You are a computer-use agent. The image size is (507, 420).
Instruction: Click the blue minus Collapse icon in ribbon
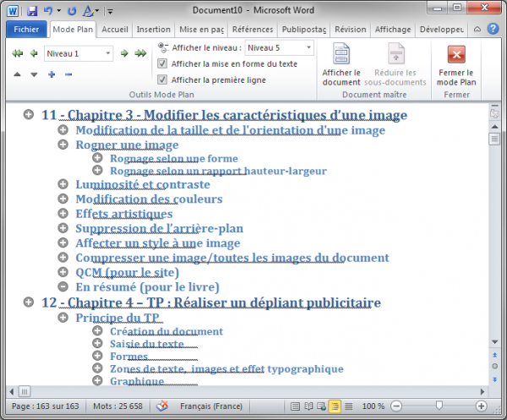click(x=68, y=75)
